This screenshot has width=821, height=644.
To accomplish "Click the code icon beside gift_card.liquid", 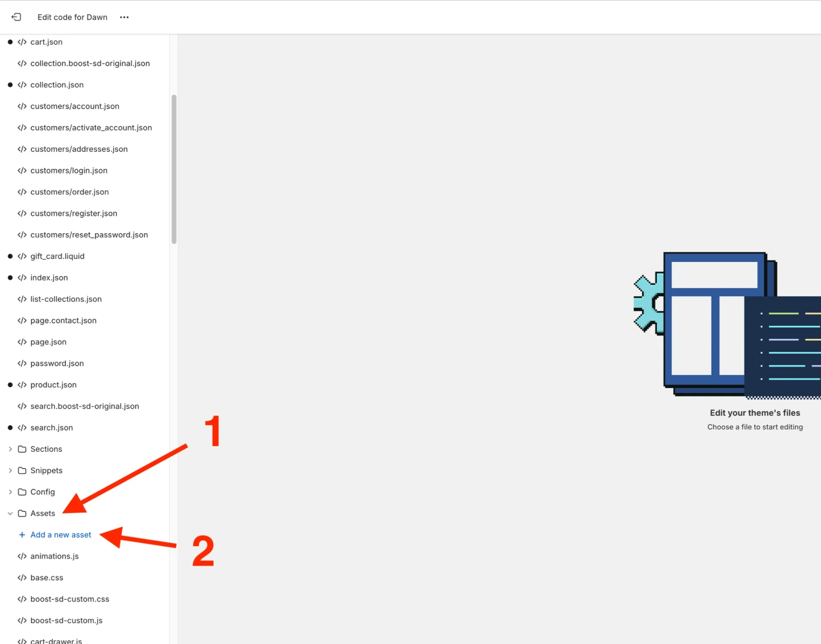I will coord(22,256).
